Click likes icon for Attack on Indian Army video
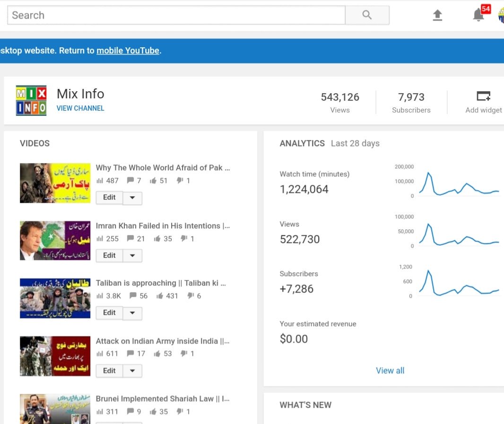Image resolution: width=504 pixels, height=424 pixels. click(157, 354)
